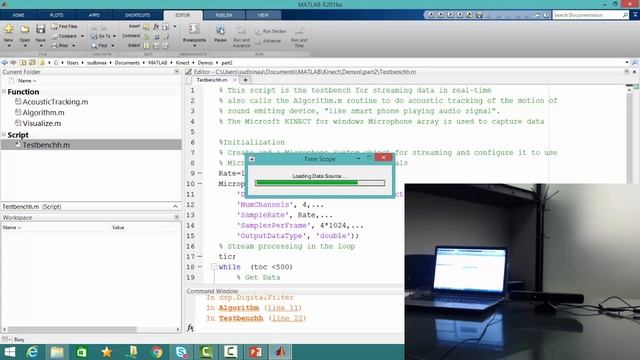
Task: Open the Breakpoints tool
Action: tap(194, 33)
